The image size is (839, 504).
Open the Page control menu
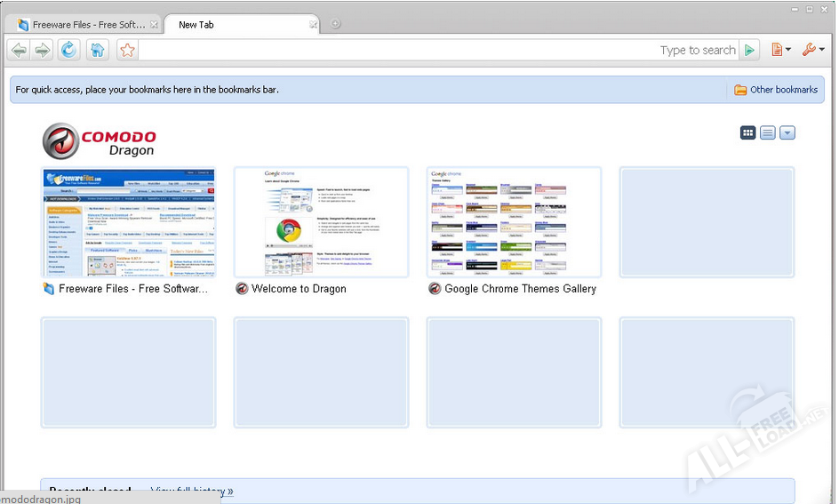[x=780, y=50]
